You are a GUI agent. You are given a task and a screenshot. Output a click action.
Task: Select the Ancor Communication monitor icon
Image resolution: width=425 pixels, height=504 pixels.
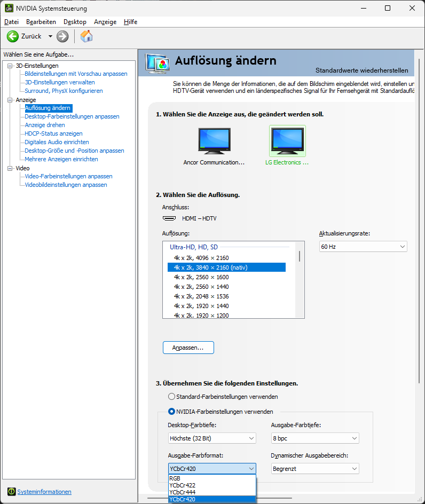(x=214, y=141)
